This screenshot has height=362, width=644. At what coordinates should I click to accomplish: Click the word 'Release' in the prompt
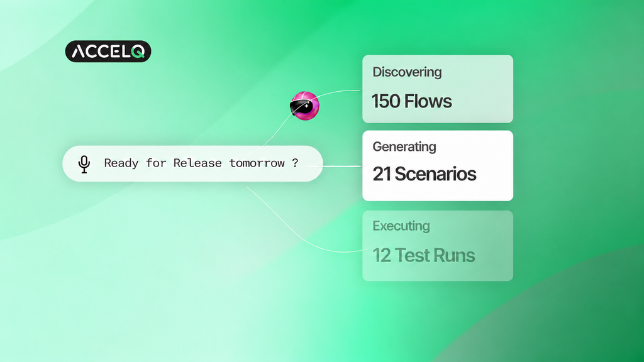click(197, 163)
